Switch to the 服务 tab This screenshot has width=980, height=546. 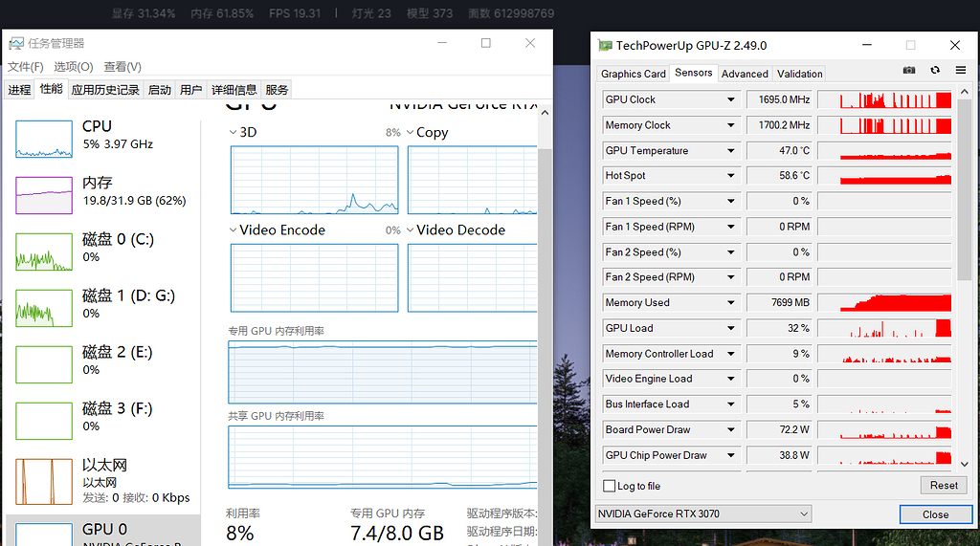click(277, 90)
